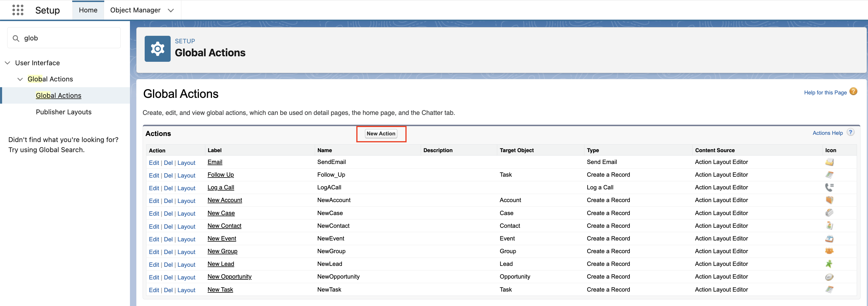Click the Quick Find search field

tap(64, 38)
